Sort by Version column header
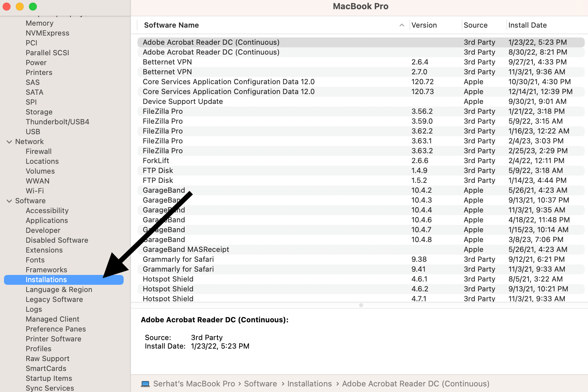 point(424,25)
